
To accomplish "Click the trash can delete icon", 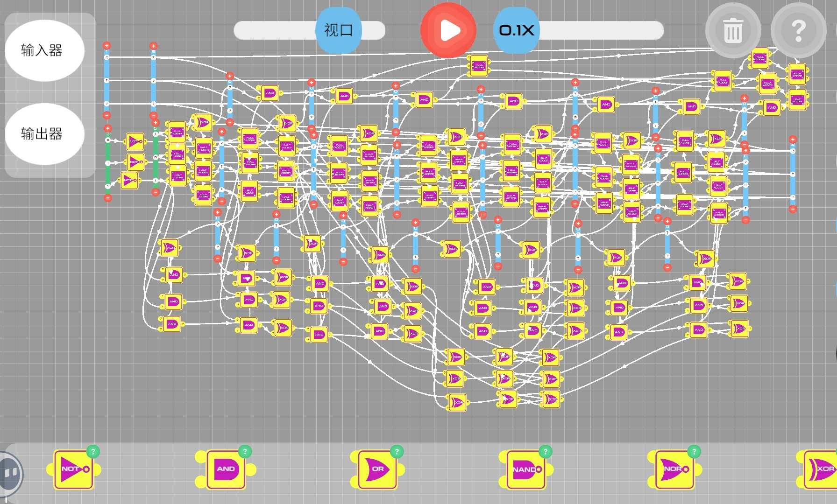I will [x=733, y=30].
